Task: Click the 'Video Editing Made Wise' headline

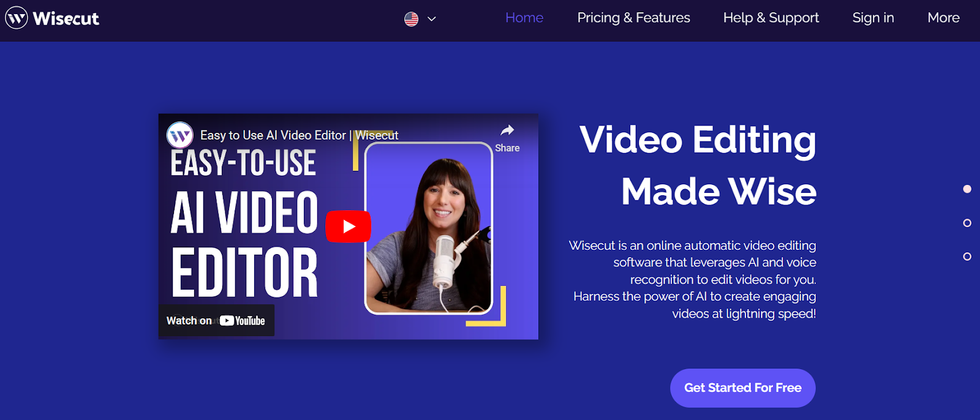Action: (698, 165)
